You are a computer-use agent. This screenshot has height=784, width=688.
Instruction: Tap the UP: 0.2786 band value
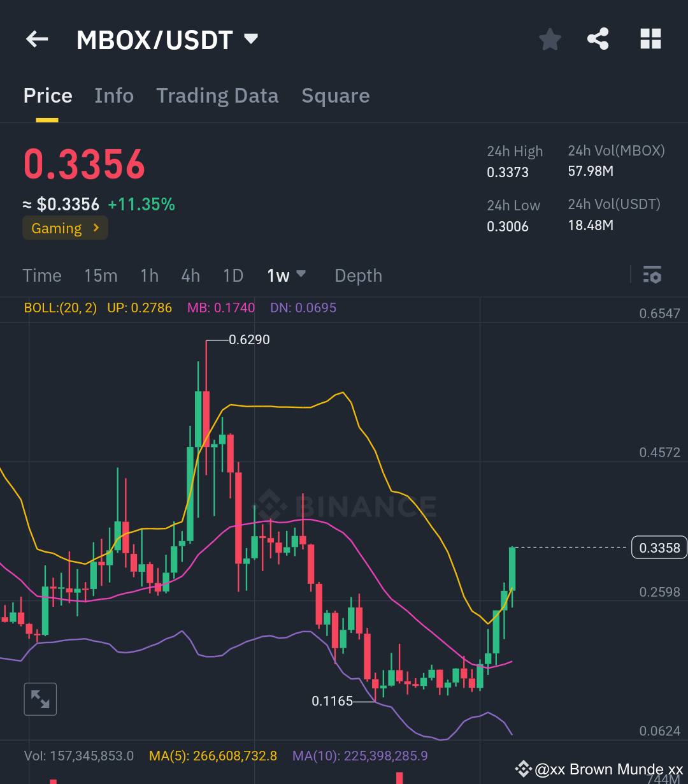(140, 308)
